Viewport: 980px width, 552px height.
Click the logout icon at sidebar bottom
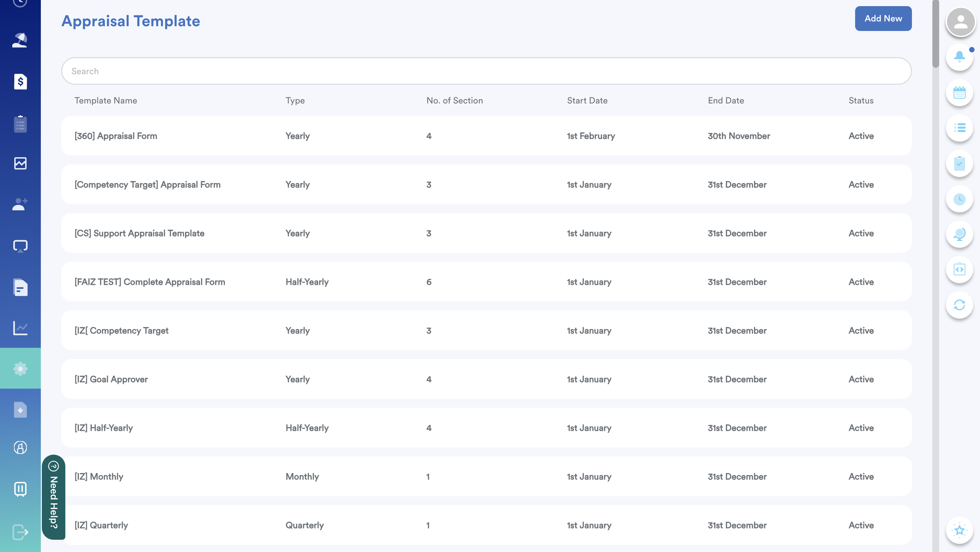[x=20, y=532]
